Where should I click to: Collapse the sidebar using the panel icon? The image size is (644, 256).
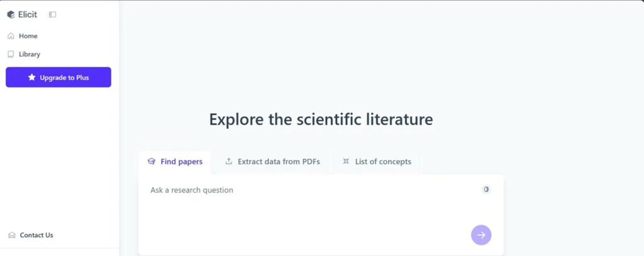click(52, 14)
